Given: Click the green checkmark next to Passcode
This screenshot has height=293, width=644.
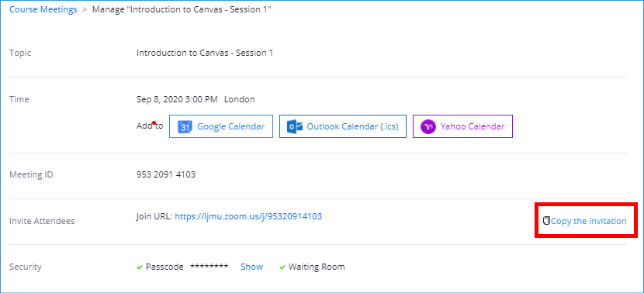Looking at the screenshot, I should click(x=139, y=267).
